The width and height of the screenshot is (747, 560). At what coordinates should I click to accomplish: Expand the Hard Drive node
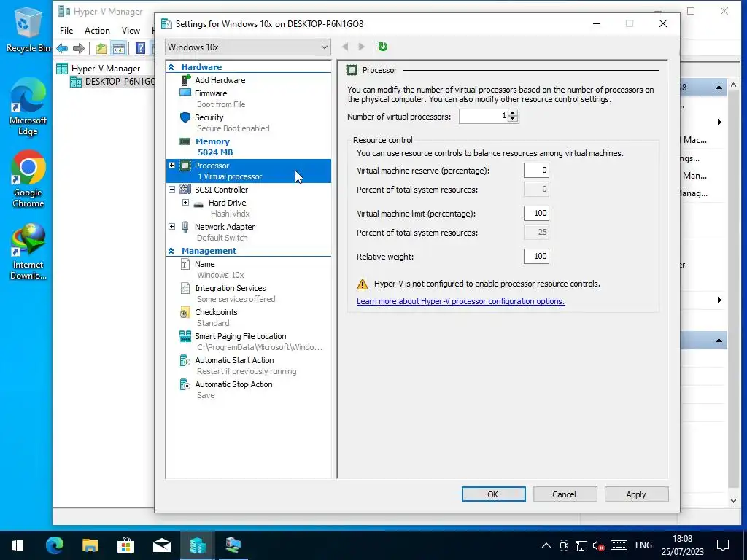(x=186, y=203)
